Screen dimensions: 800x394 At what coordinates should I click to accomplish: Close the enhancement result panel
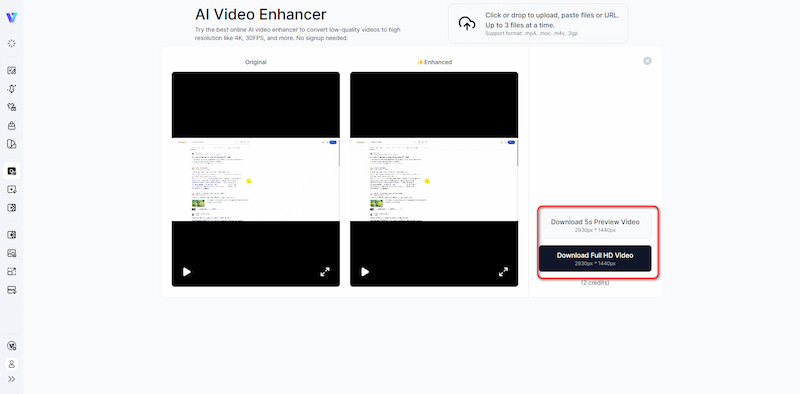point(647,61)
